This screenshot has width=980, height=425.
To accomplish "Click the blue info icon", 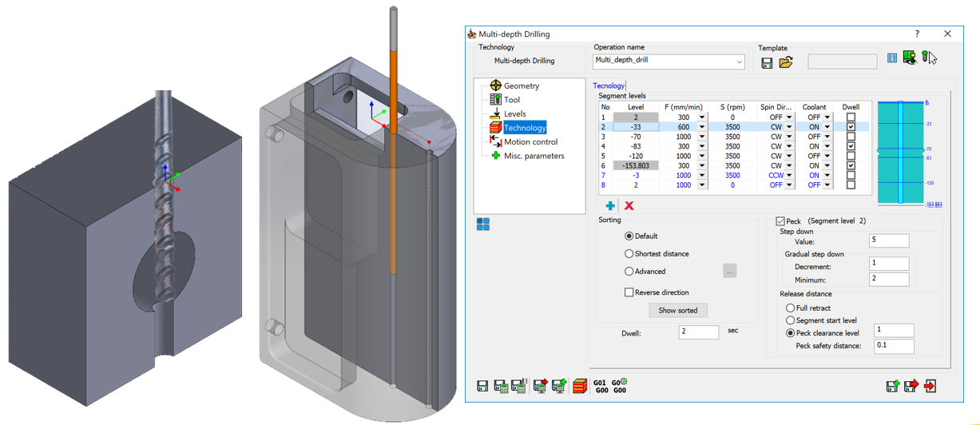I will point(892,58).
